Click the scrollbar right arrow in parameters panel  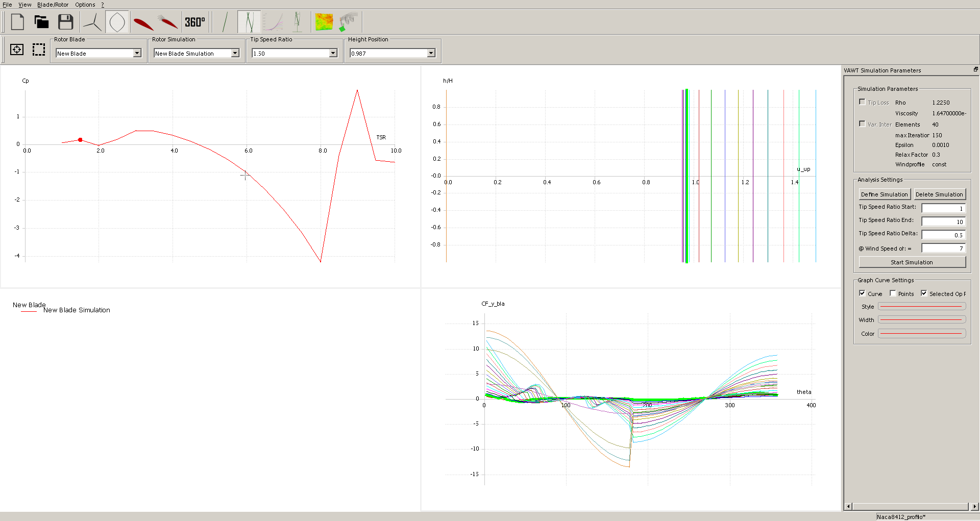click(975, 506)
